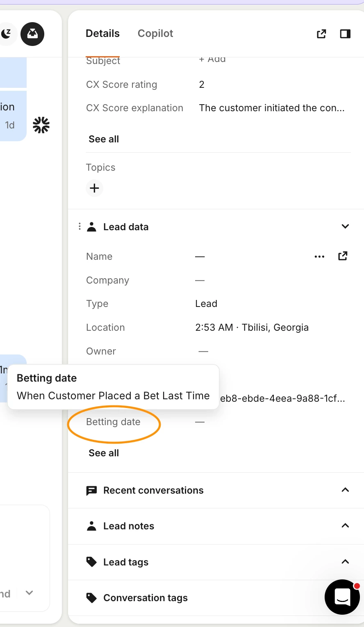Open lead profile via the Name row external-link icon
This screenshot has height=627, width=364.
[343, 256]
